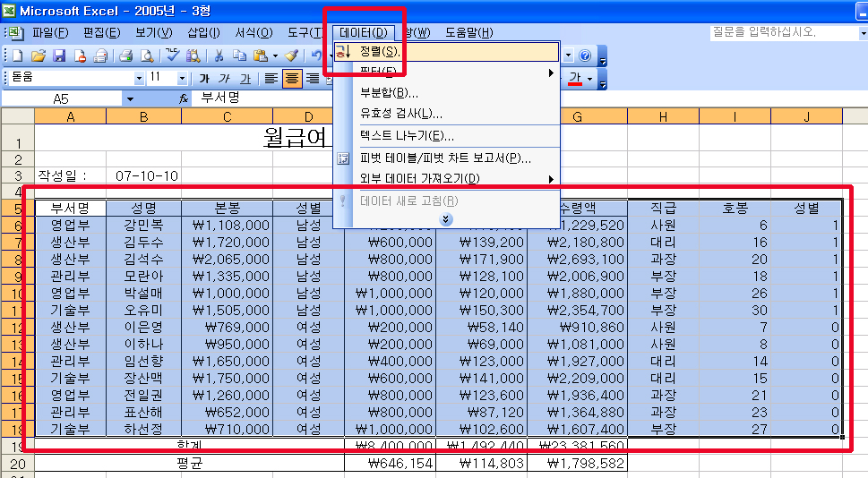868x478 pixels.
Task: Choose Validation (유효성 검사) menu entry
Action: [446, 114]
